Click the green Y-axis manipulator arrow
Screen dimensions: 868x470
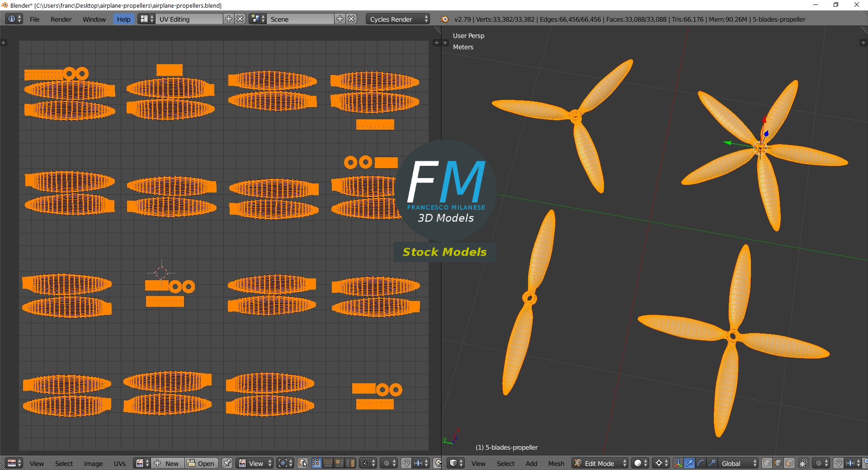(727, 143)
